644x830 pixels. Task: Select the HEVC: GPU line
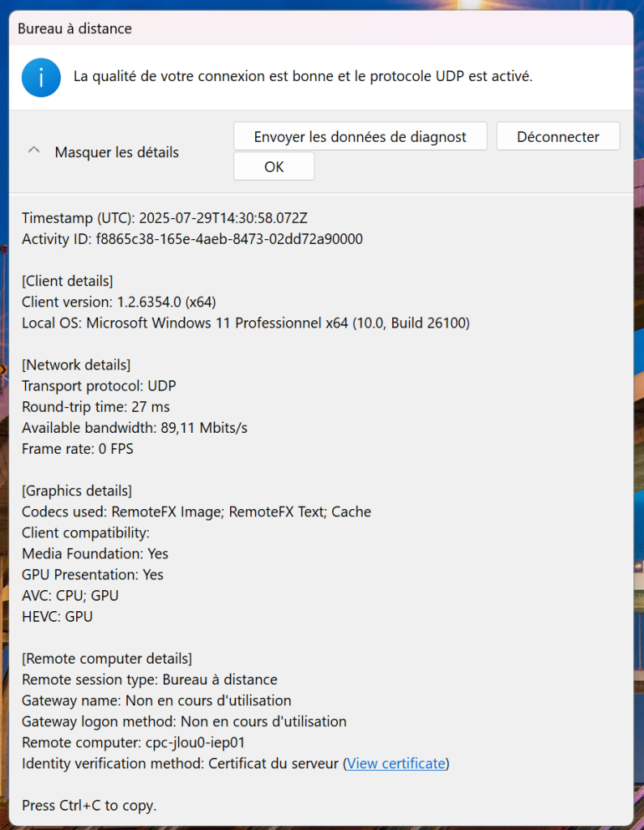pyautogui.click(x=58, y=617)
